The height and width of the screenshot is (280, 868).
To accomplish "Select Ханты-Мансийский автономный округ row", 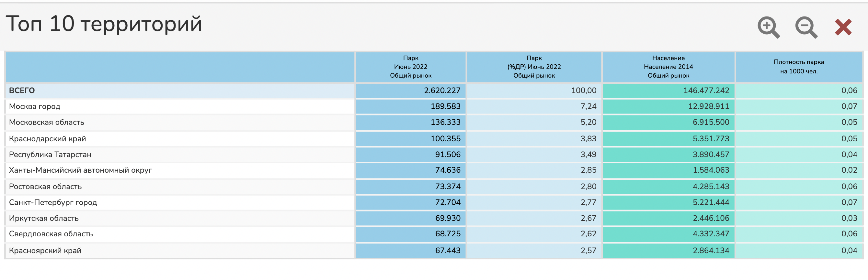I will [x=81, y=170].
